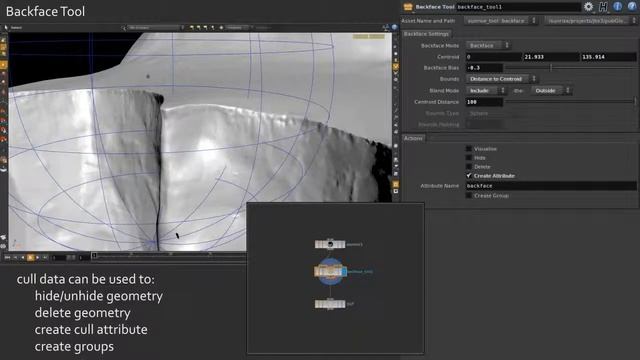This screenshot has height=360, width=640.
Task: Click the 'create cull attribute' text line
Action: click(x=91, y=329)
